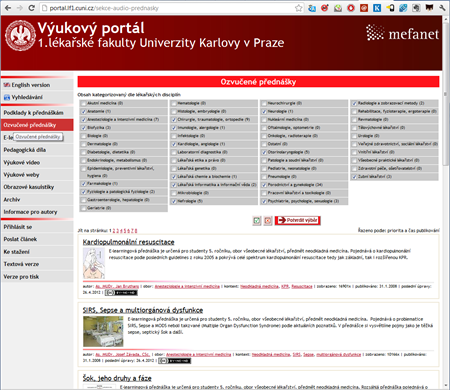Reload the page with refresh icon
The height and width of the screenshot is (390, 450).
tap(31, 8)
